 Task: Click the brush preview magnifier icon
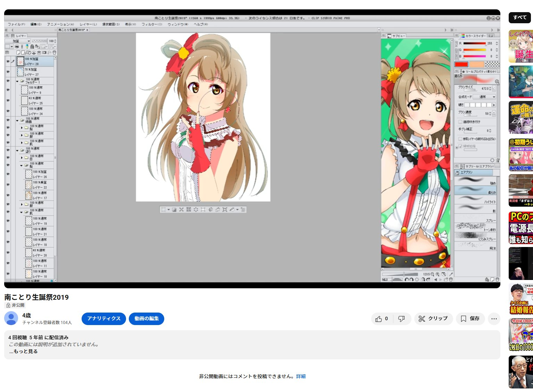pyautogui.click(x=497, y=82)
